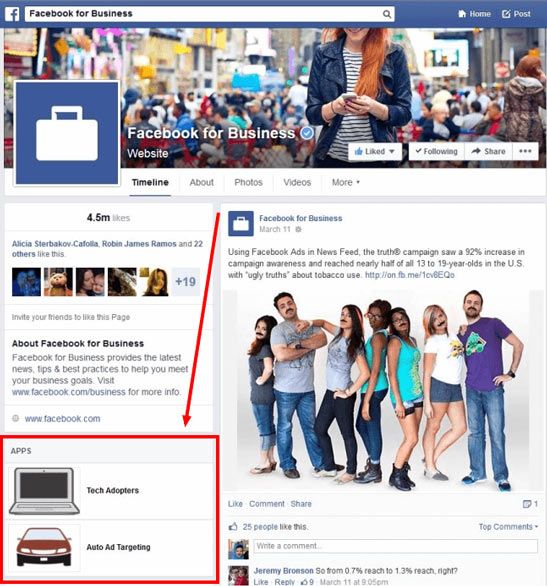547x586 pixels.
Task: Click Comment under the post
Action: pyautogui.click(x=267, y=504)
